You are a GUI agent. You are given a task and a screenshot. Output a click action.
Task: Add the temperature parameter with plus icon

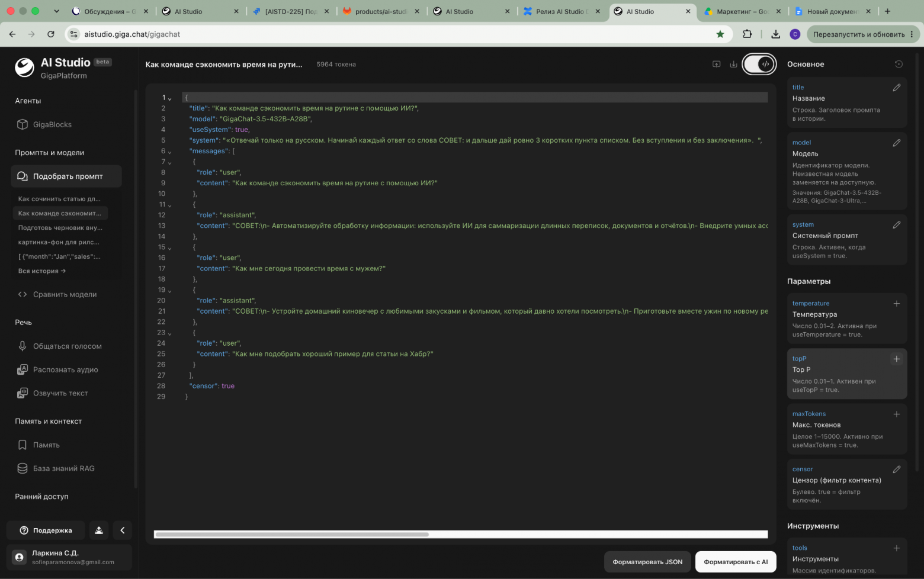point(897,304)
